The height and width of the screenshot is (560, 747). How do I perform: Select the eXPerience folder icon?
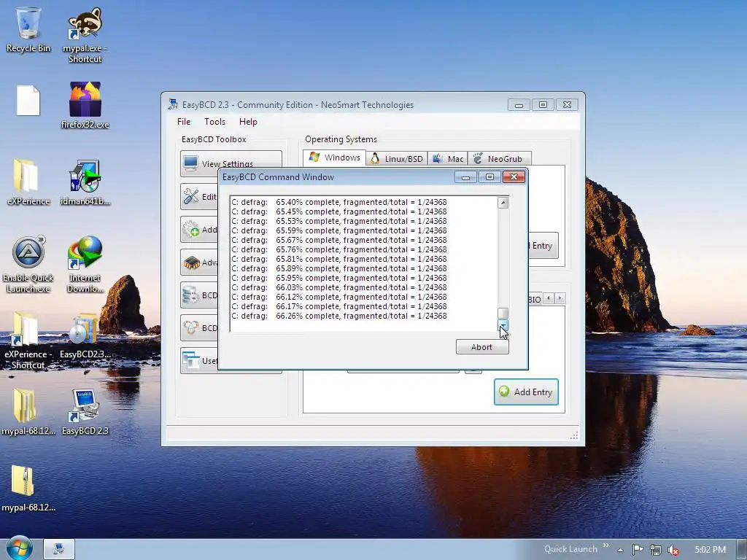coord(28,182)
